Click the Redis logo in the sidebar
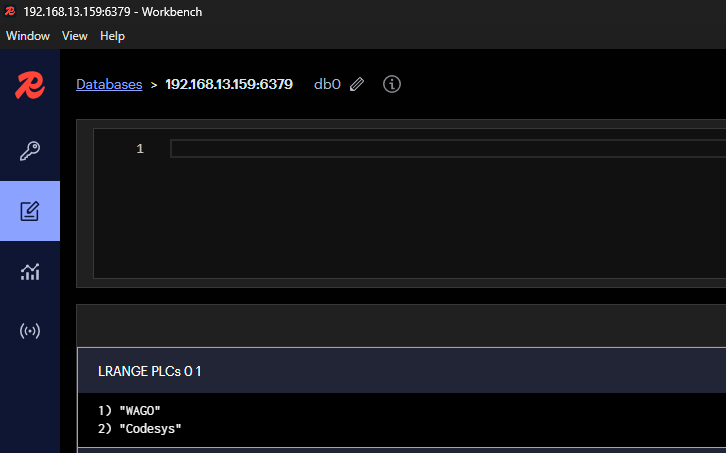 point(30,85)
